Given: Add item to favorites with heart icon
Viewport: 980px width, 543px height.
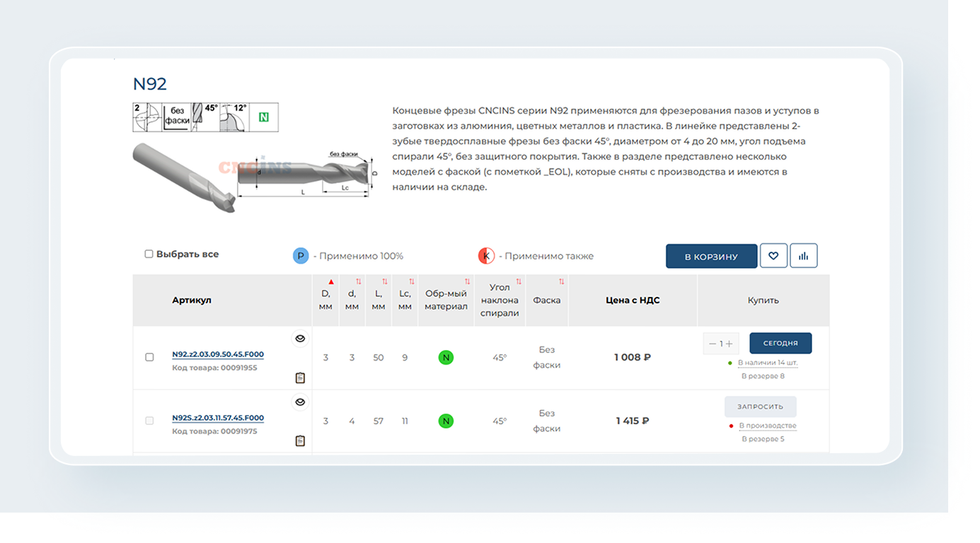Looking at the screenshot, I should 773,256.
